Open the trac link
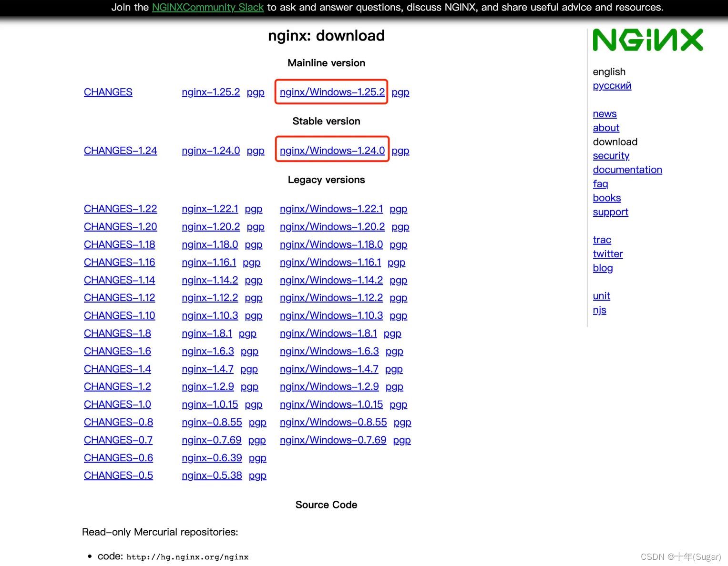This screenshot has height=566, width=728. tap(602, 240)
